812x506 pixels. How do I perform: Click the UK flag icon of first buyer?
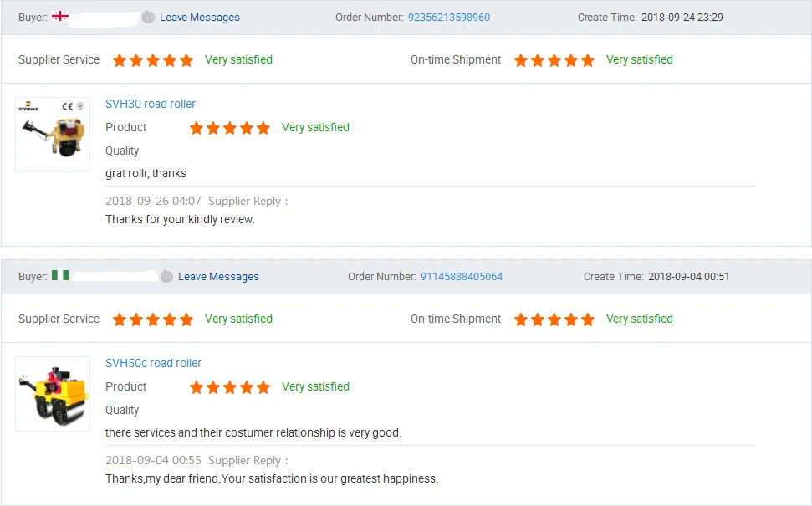tap(60, 16)
